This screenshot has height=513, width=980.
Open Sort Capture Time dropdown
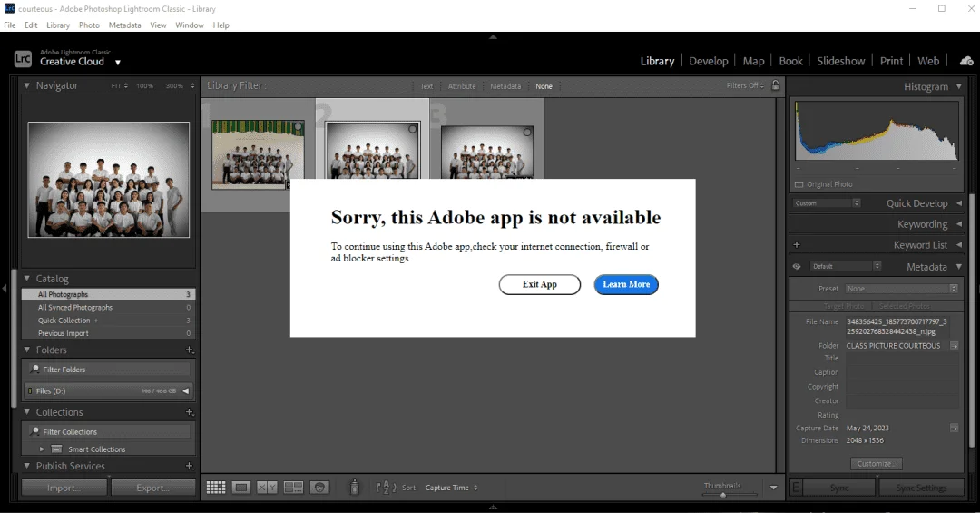pos(451,488)
